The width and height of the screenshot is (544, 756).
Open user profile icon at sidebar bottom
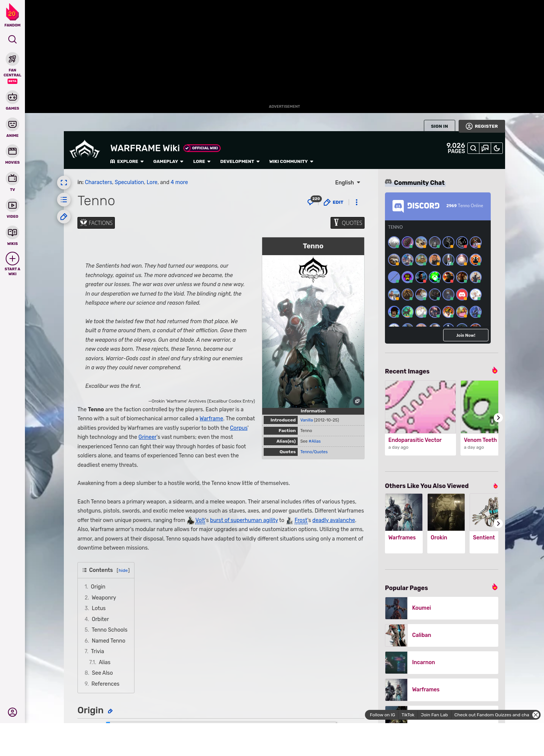pyautogui.click(x=12, y=712)
